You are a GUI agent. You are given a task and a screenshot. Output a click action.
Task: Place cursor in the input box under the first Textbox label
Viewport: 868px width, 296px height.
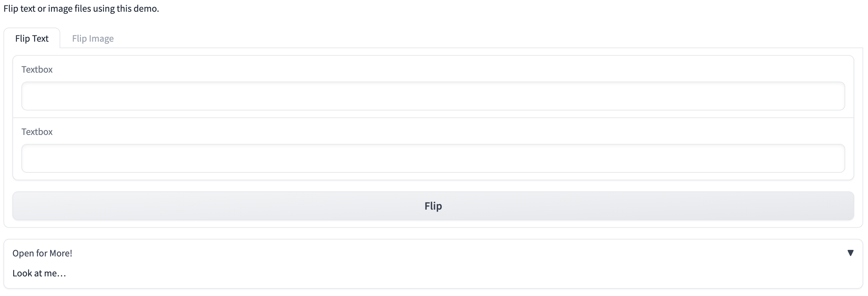(x=433, y=96)
